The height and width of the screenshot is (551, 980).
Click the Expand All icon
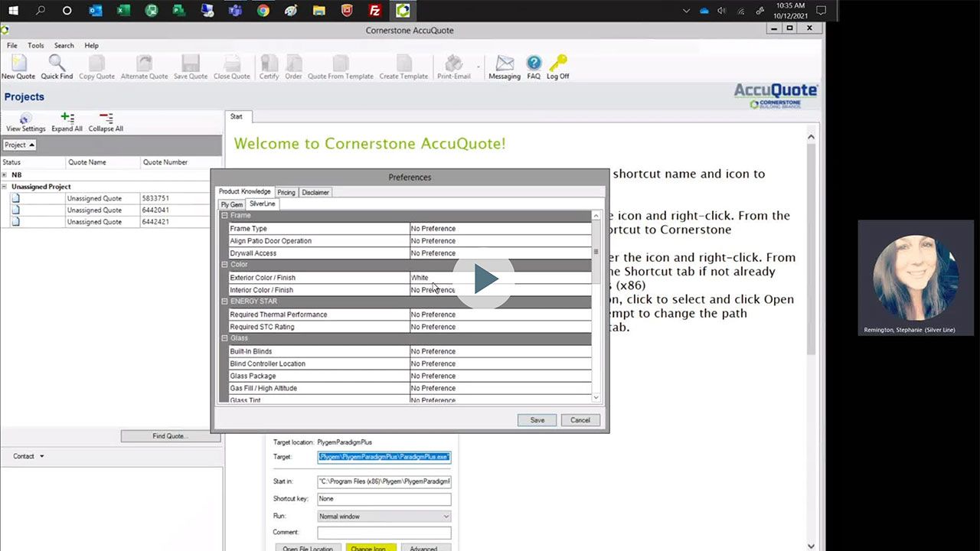[x=67, y=122]
